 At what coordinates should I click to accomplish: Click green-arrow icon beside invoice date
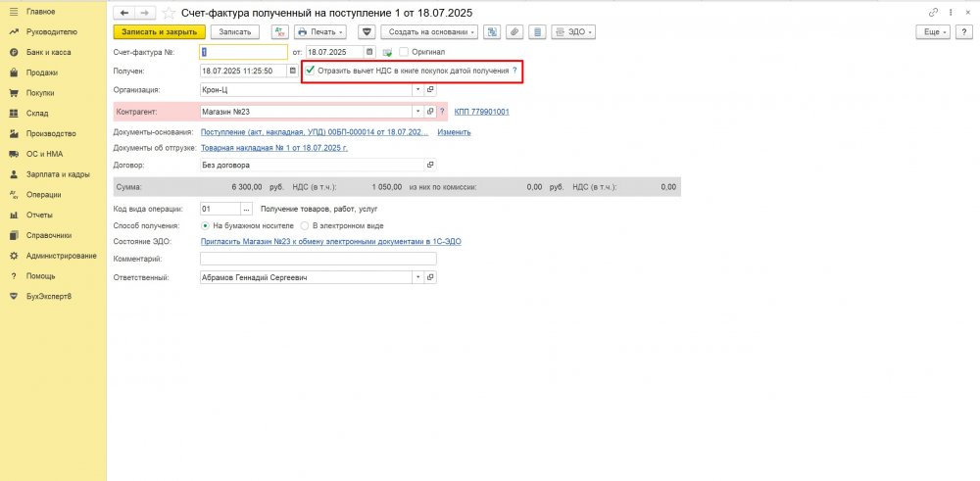tap(387, 53)
